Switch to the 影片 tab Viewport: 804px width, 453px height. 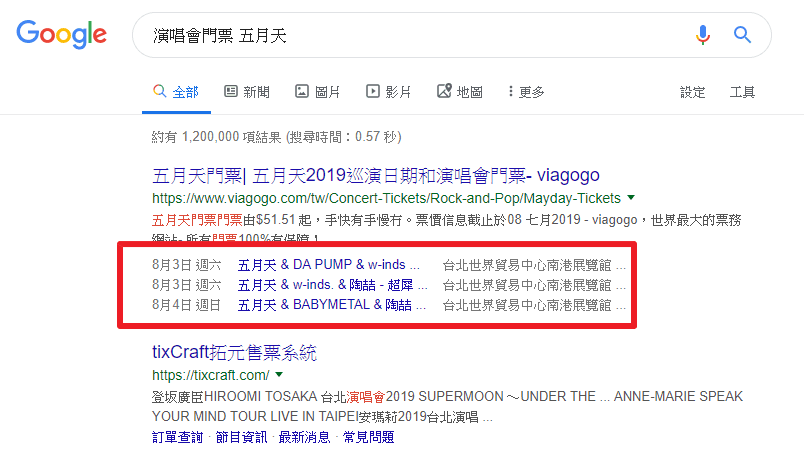click(389, 92)
